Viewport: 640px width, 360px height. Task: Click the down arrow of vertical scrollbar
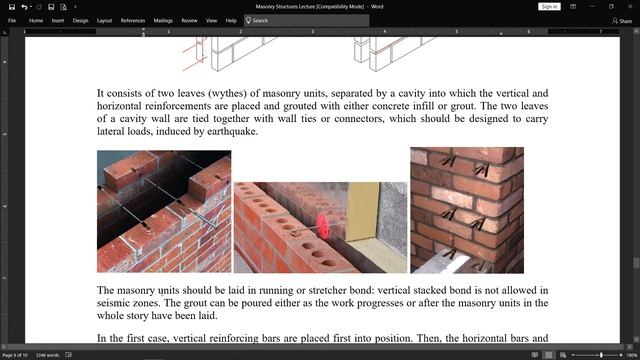[x=636, y=340]
